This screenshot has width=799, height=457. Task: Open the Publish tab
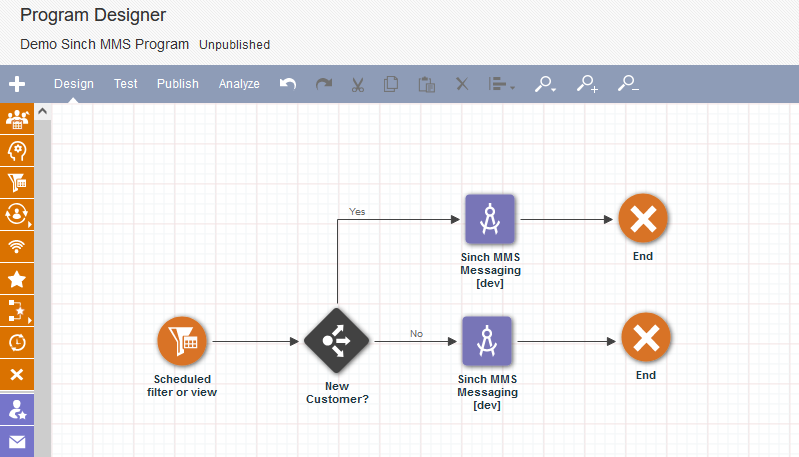click(178, 84)
